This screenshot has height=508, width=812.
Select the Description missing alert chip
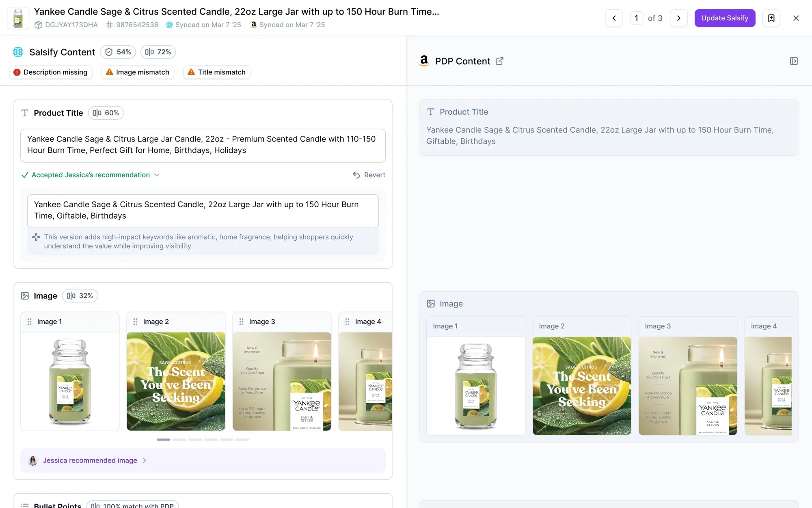(51, 72)
